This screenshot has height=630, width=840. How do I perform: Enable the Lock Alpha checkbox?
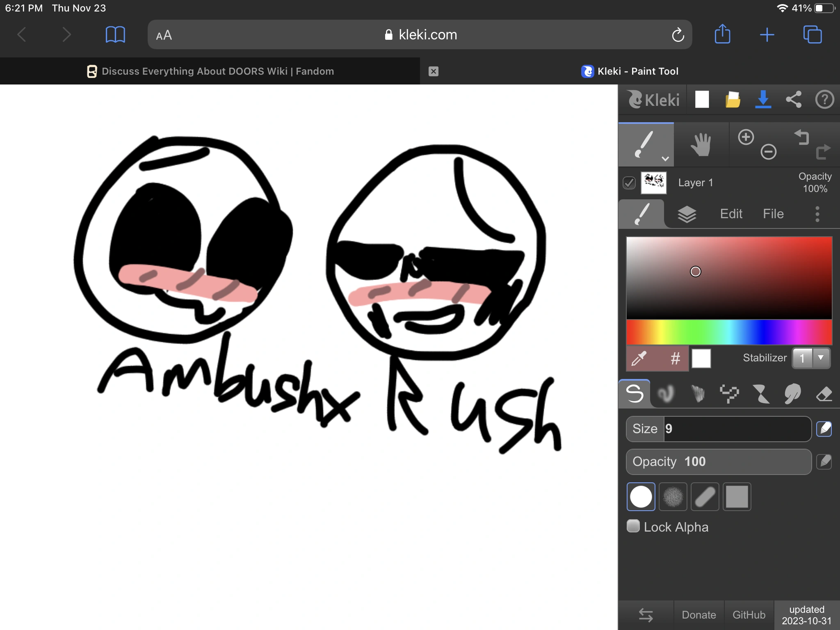coord(633,526)
